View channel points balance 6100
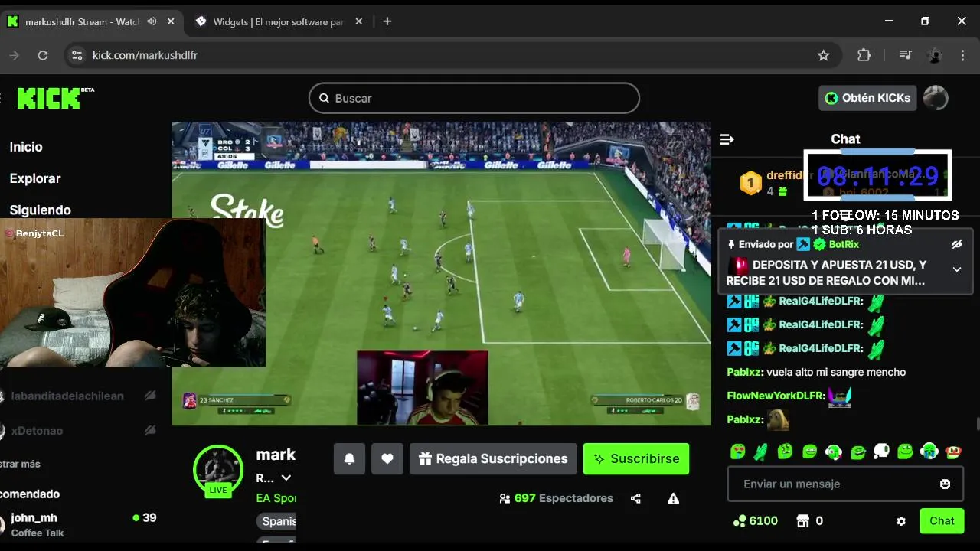The height and width of the screenshot is (551, 980). tap(755, 521)
